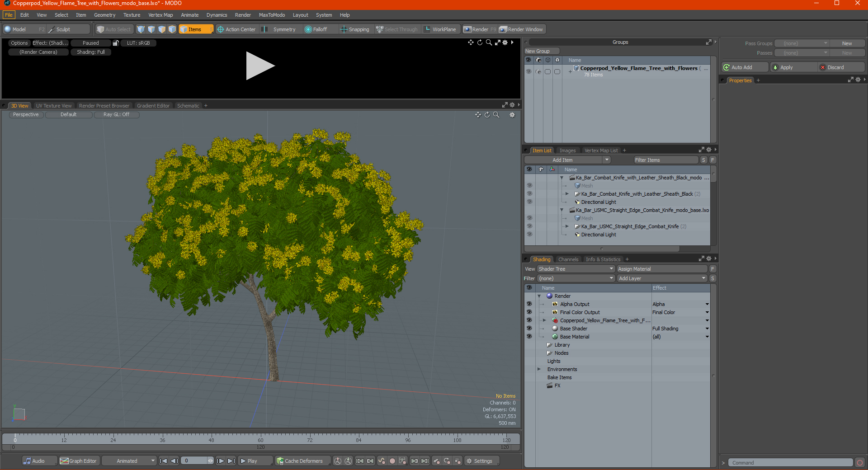Switch to UV Texture View tab
Viewport: 868px width, 470px height.
(54, 106)
